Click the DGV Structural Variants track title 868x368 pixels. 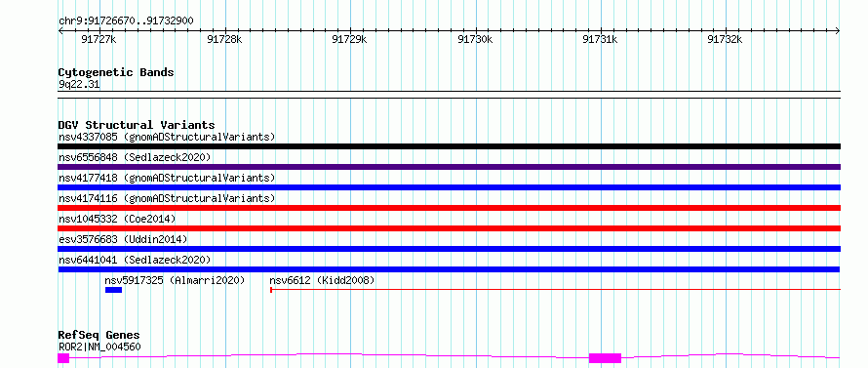pyautogui.click(x=137, y=125)
